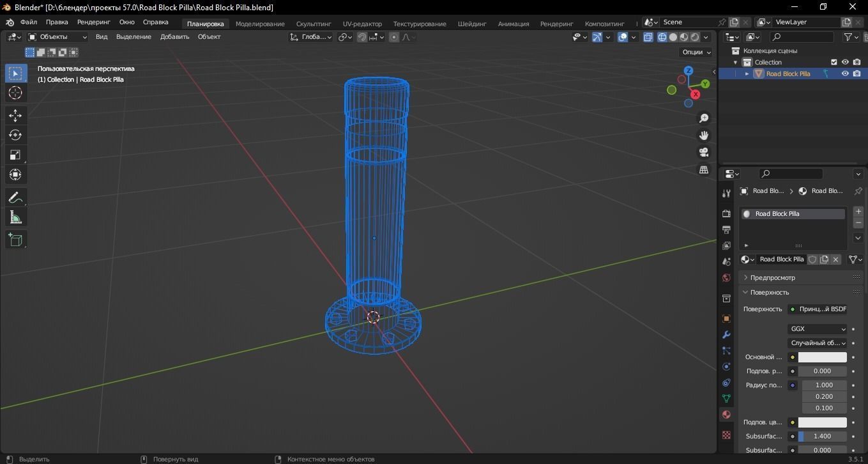Select the Measure ruler tool

(x=15, y=217)
